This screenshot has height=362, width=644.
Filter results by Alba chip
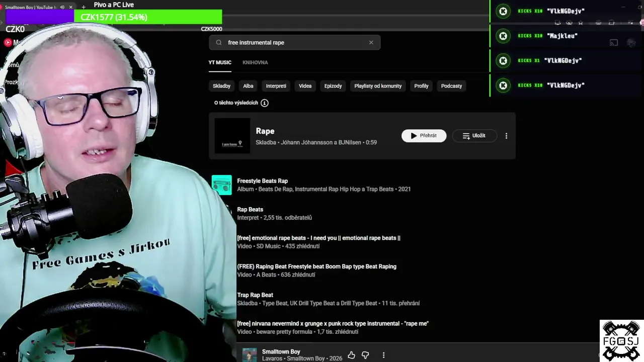248,86
